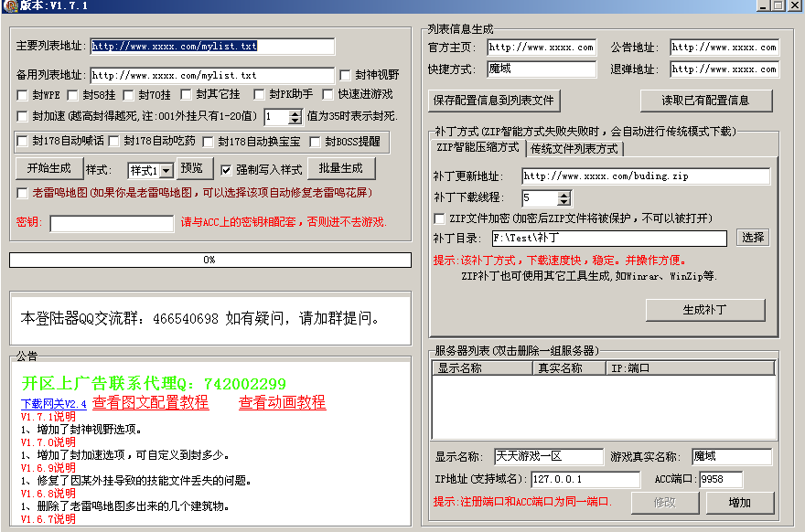Increase 补丁下载线程 thread count
805x532 pixels.
coord(563,195)
